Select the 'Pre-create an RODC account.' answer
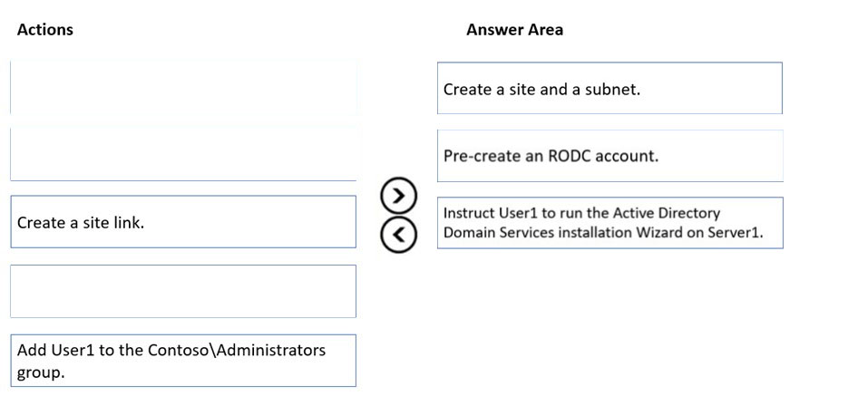 [x=609, y=156]
